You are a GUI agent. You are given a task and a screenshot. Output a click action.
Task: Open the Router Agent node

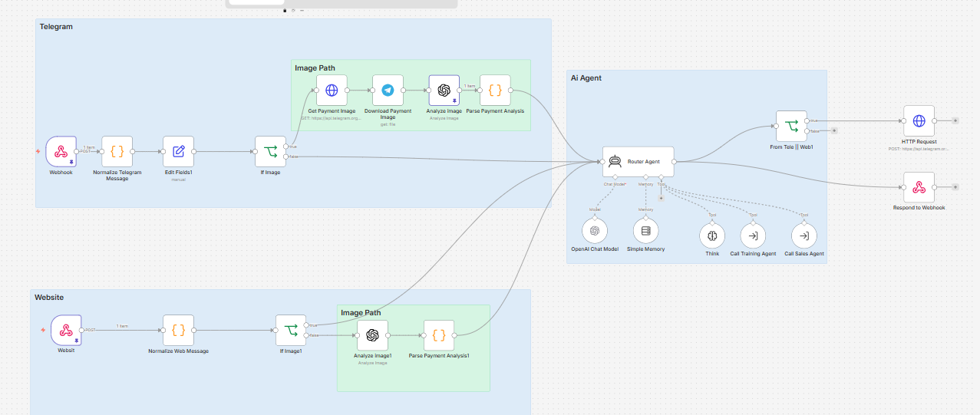coord(638,162)
